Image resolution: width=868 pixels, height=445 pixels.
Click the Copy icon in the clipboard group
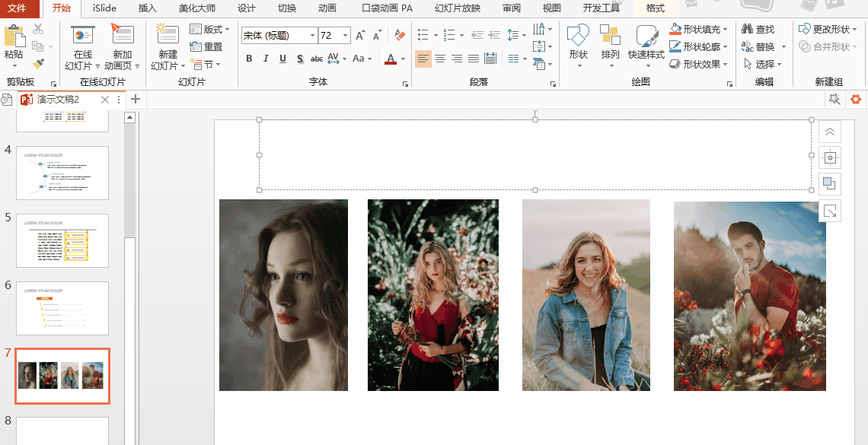(x=38, y=46)
